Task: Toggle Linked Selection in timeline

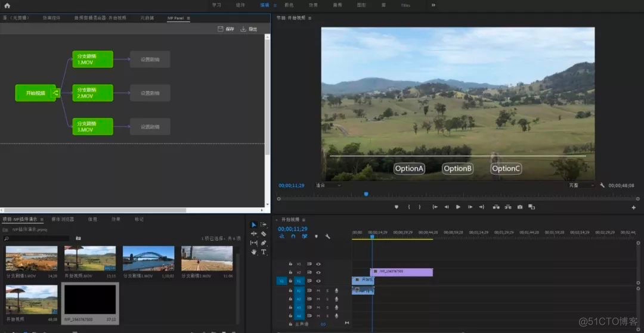Action: [x=305, y=236]
